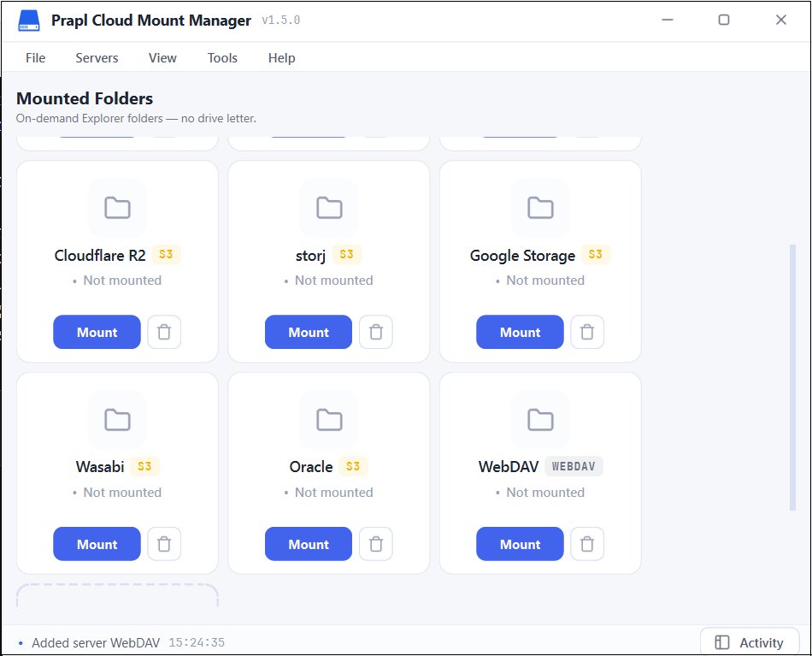Viewport: 812px width, 656px height.
Task: Click the S3 badge on Cloudflare R2
Action: coord(166,254)
